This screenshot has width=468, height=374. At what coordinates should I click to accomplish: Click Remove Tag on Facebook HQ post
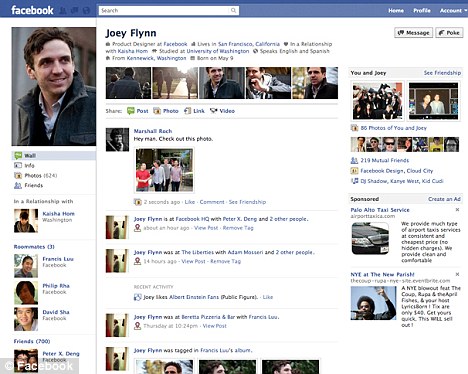[x=238, y=228]
